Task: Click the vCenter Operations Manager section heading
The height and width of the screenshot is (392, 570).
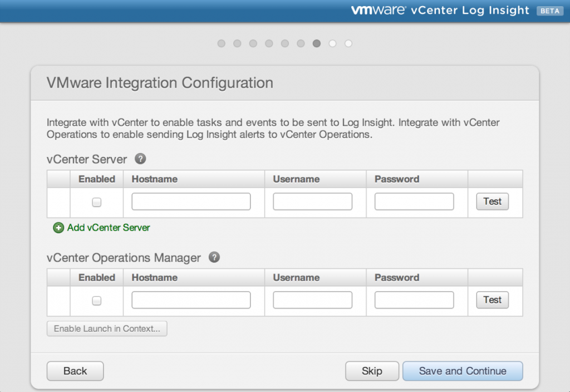Action: point(124,258)
